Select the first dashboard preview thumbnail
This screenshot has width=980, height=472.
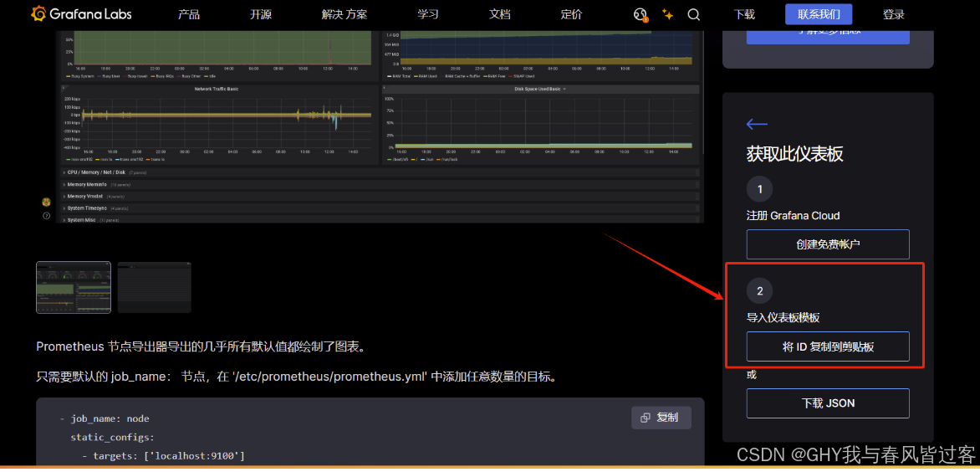(x=74, y=288)
